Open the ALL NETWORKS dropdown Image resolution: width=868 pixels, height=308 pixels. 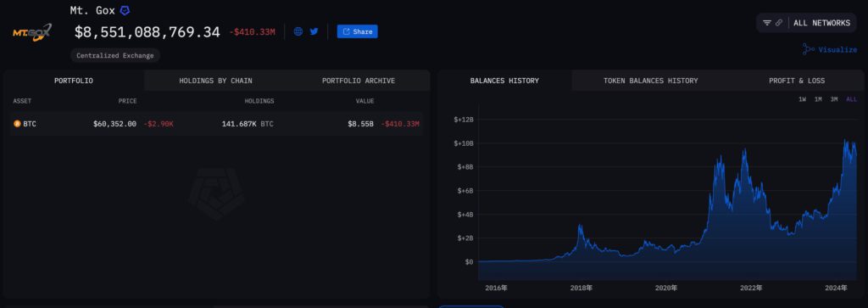point(821,23)
